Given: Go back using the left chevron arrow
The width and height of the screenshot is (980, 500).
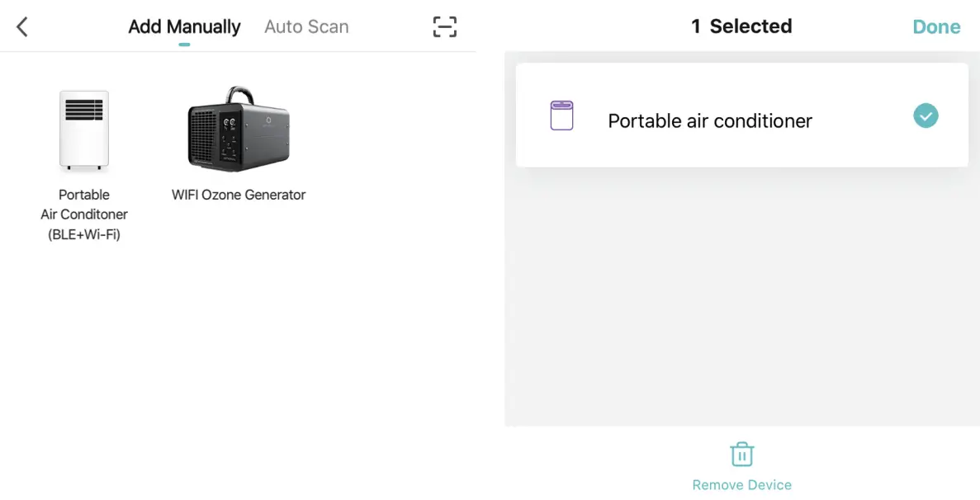Looking at the screenshot, I should point(21,26).
